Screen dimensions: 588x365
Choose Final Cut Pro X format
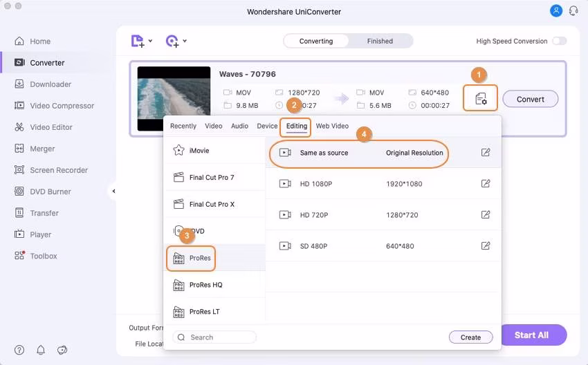click(215, 204)
